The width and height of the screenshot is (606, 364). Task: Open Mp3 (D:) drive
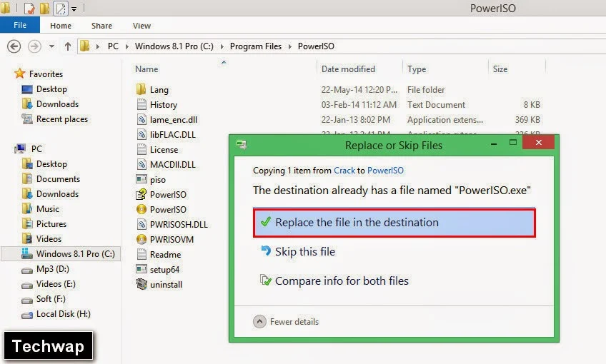point(53,269)
